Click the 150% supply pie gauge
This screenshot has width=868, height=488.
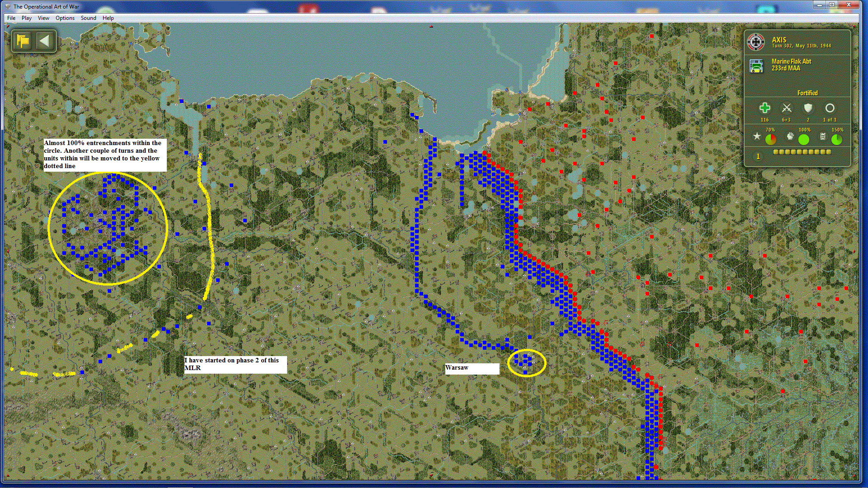pos(837,140)
